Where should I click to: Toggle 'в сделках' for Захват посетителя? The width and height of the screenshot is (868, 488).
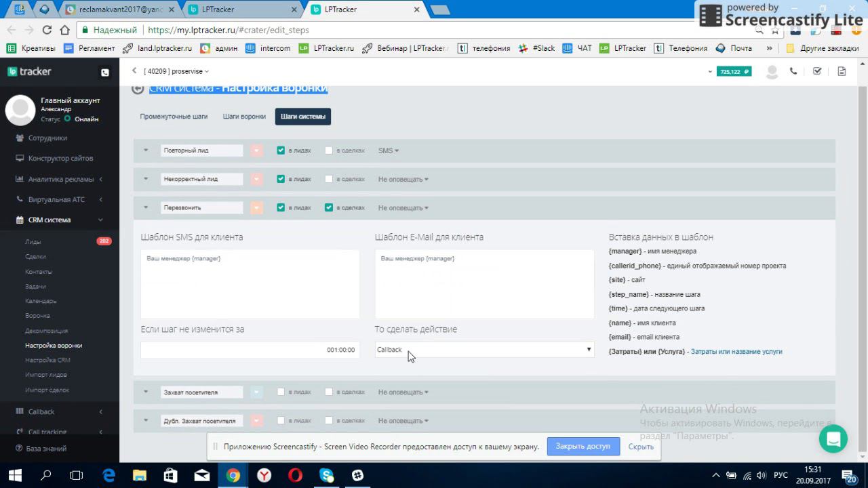329,392
